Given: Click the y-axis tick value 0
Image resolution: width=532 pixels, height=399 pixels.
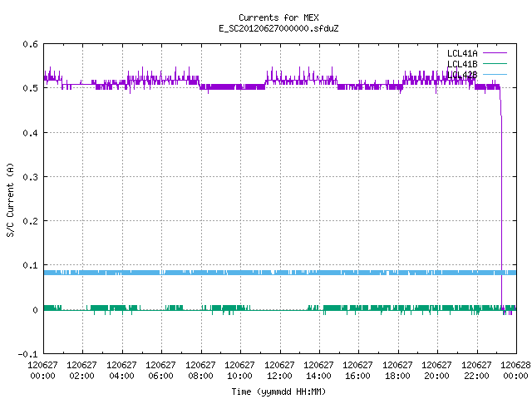Looking at the screenshot, I should [35, 310].
